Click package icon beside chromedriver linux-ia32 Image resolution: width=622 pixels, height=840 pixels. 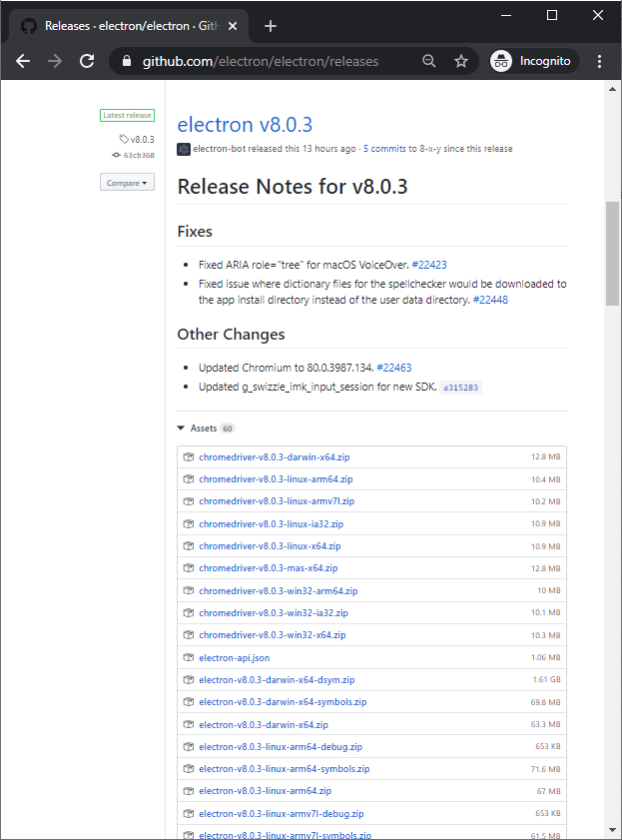(189, 524)
